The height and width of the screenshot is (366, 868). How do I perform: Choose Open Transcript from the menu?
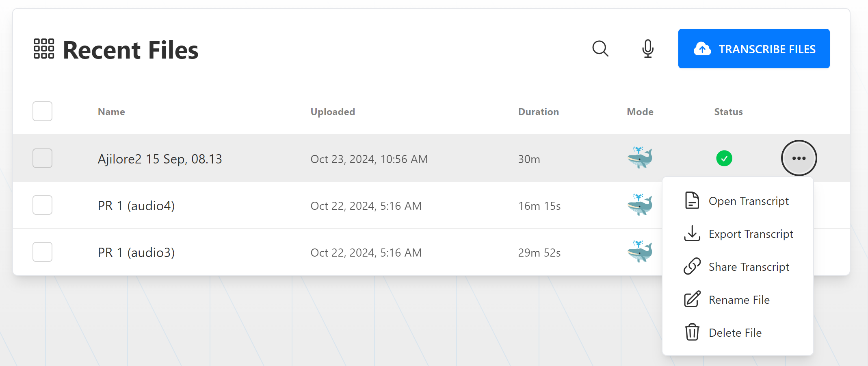[x=738, y=201]
